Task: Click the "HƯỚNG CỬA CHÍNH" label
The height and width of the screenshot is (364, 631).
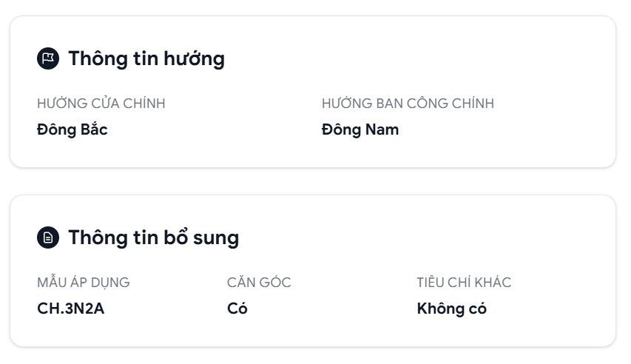Action: 101,104
